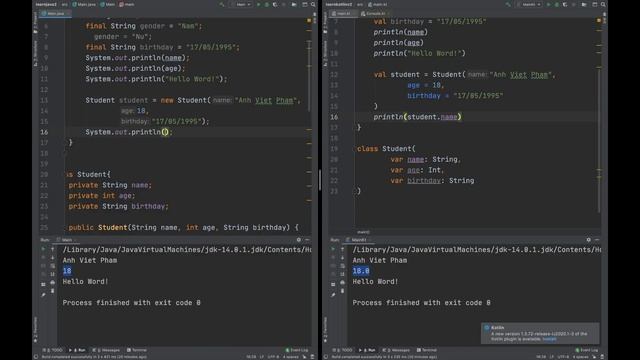Click Structure side tab in right window

coord(325,53)
